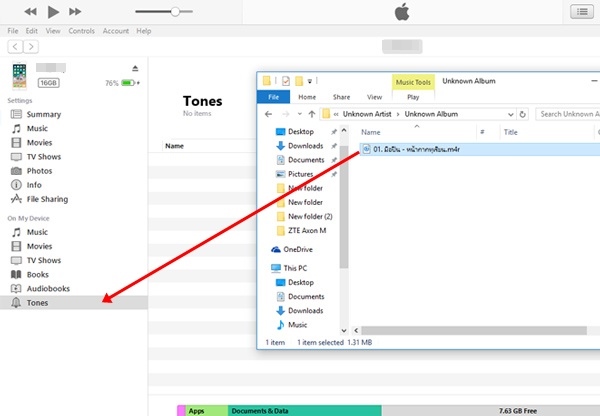Click Unknown Artist in address bar
600x416 pixels.
click(367, 114)
